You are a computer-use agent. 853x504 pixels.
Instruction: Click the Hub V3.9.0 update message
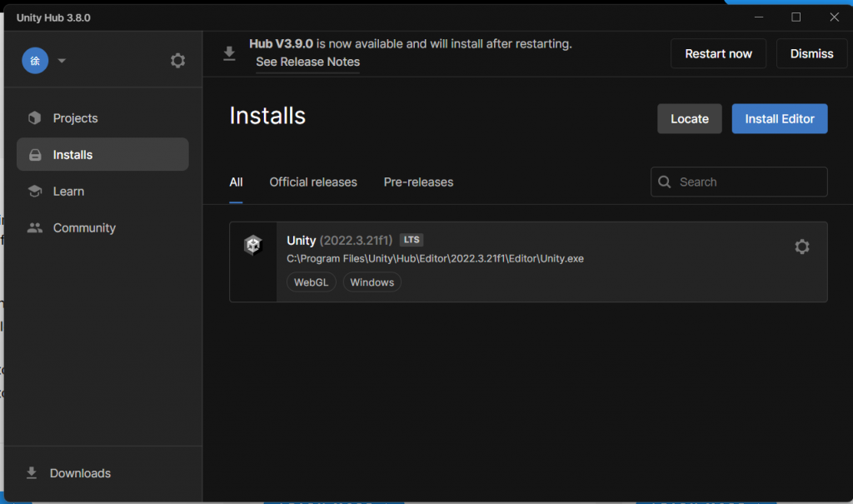[x=410, y=44]
